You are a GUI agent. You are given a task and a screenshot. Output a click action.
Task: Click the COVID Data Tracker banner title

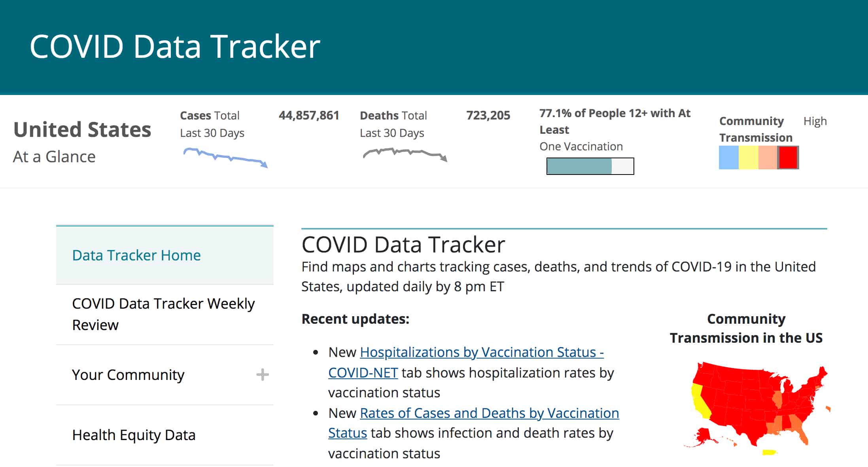[175, 46]
